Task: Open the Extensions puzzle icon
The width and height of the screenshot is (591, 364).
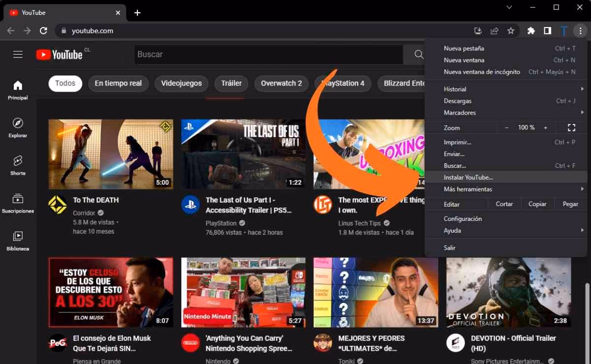Action: coord(531,31)
